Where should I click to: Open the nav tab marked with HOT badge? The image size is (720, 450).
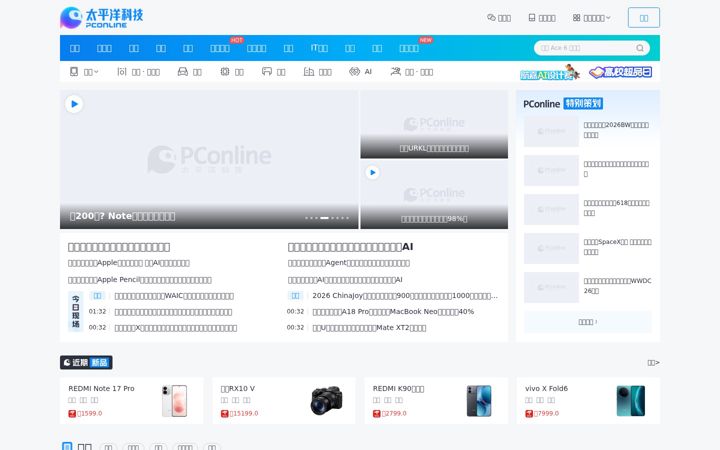point(220,48)
